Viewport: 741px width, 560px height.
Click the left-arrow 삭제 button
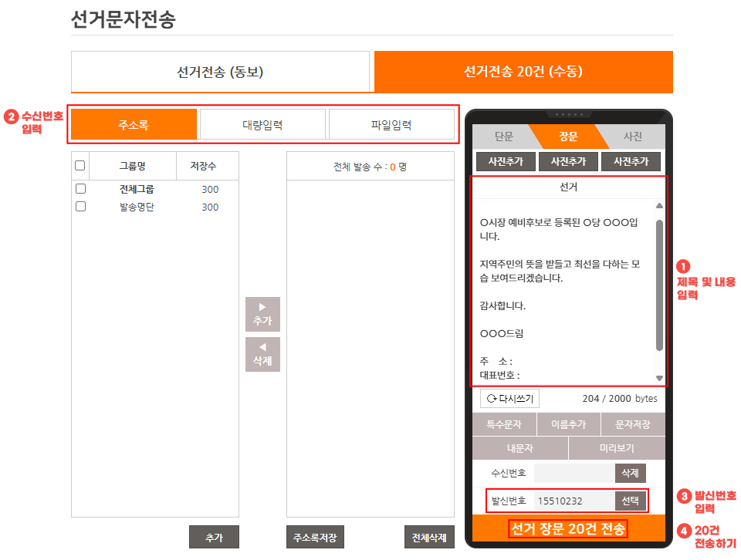tap(262, 354)
